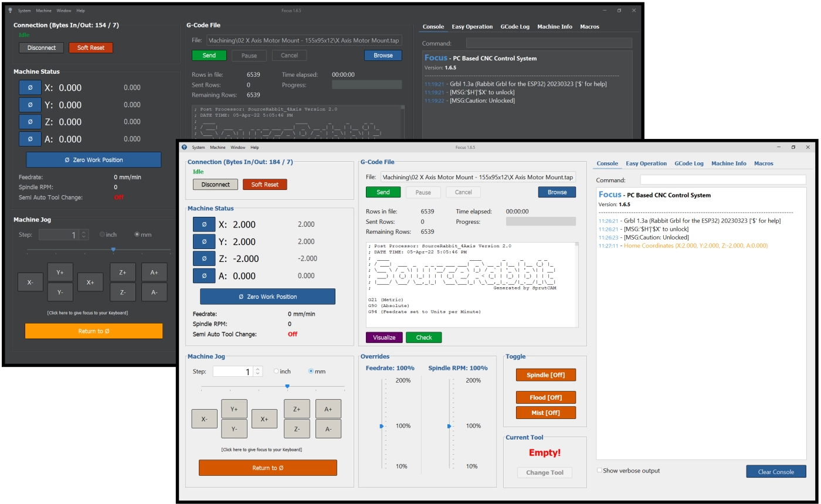The image size is (821, 504).
Task: Click Command input field in light window
Action: 723,180
